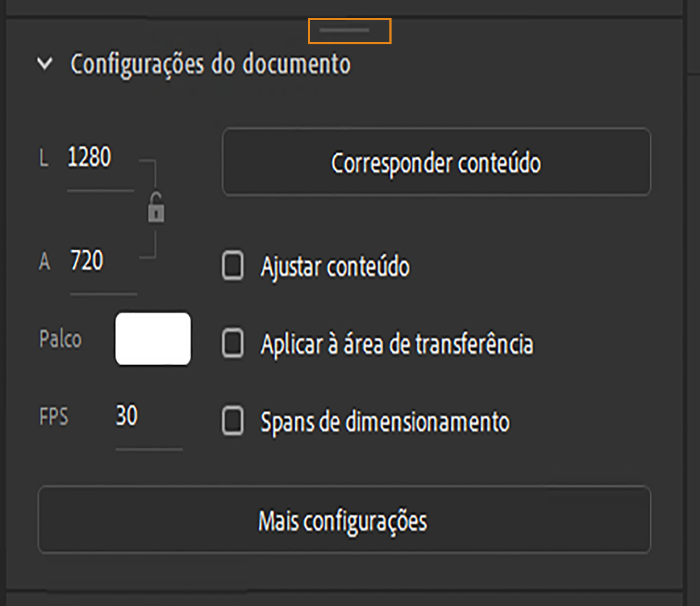The width and height of the screenshot is (700, 606).
Task: Enable the Ajustar conteúdo checkbox
Action: (232, 267)
